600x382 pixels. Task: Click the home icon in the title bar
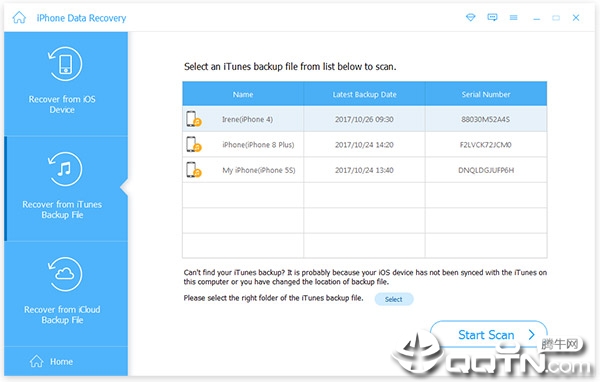point(19,18)
